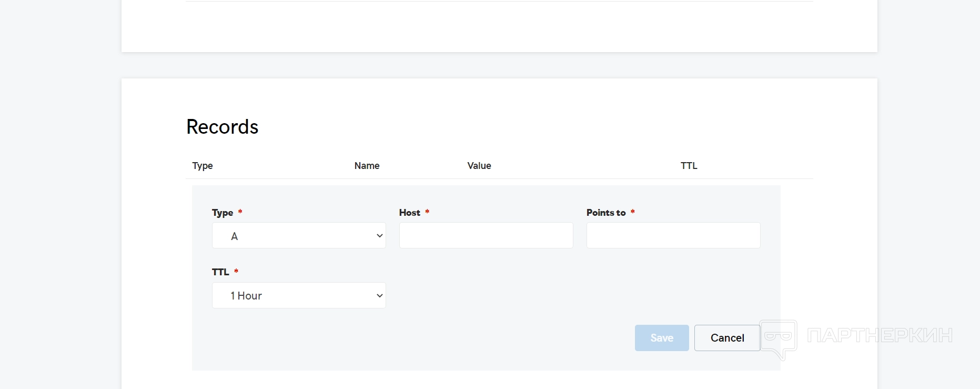
Task: Click the chevron arrow on the TTL select
Action: 379,295
